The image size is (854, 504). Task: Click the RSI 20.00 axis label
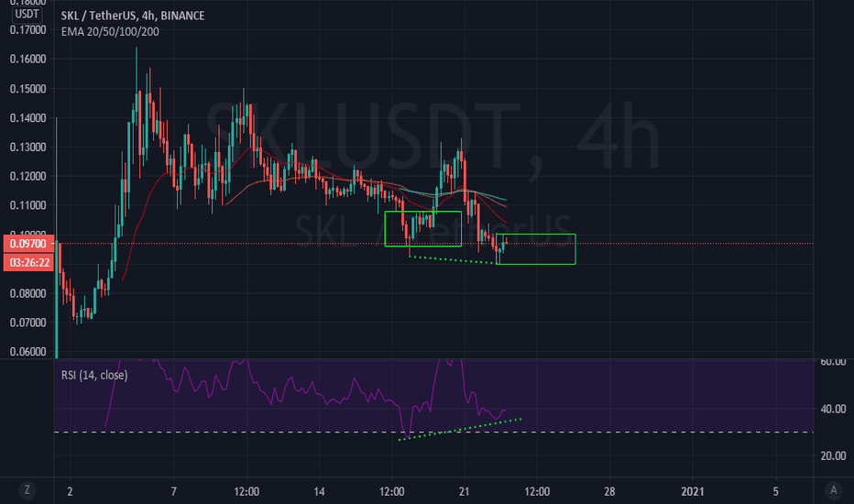tap(833, 455)
